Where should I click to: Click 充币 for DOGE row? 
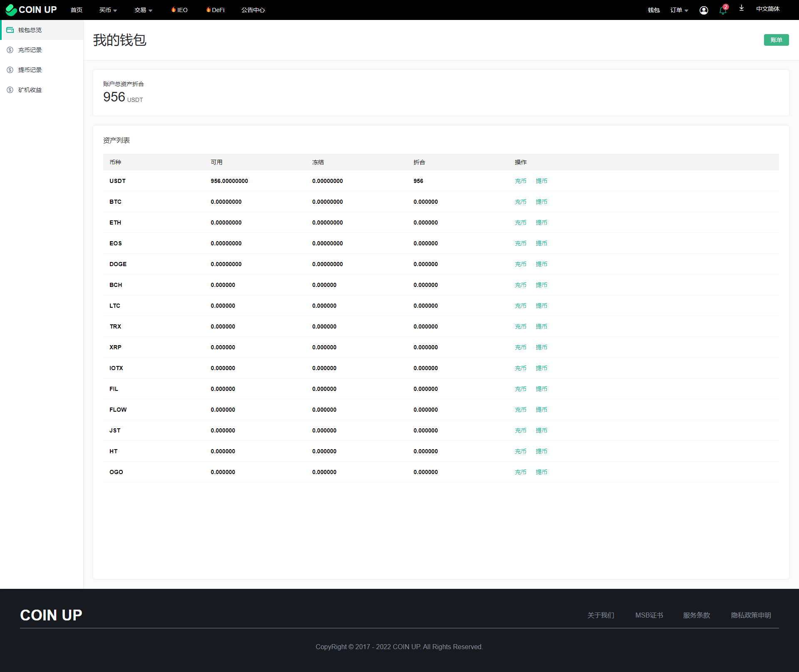point(520,264)
